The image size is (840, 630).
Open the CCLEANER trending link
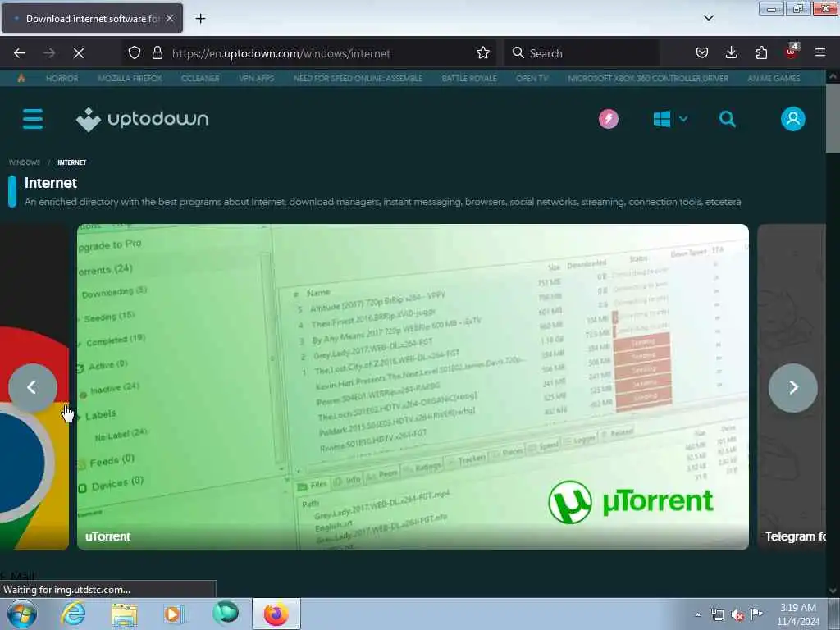200,78
